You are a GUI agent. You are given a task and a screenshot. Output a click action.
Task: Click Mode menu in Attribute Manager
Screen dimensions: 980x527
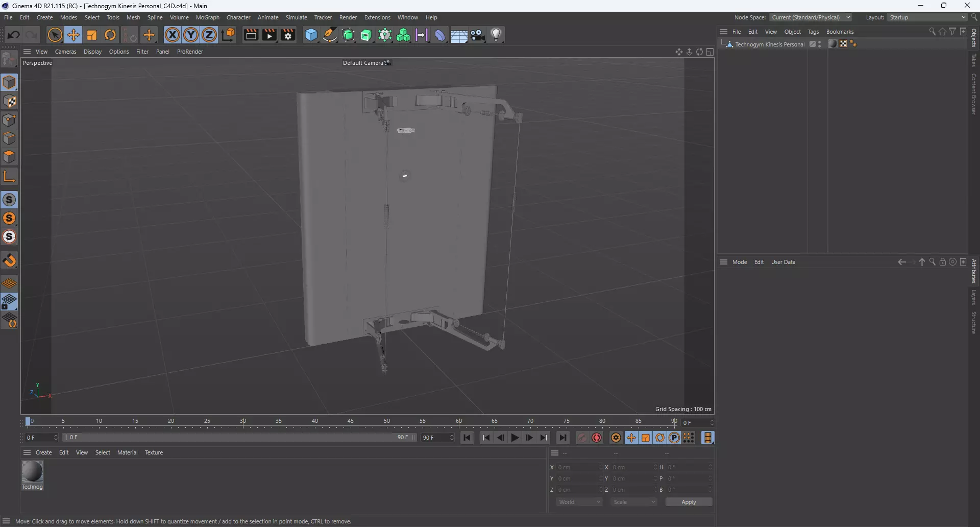tap(740, 262)
